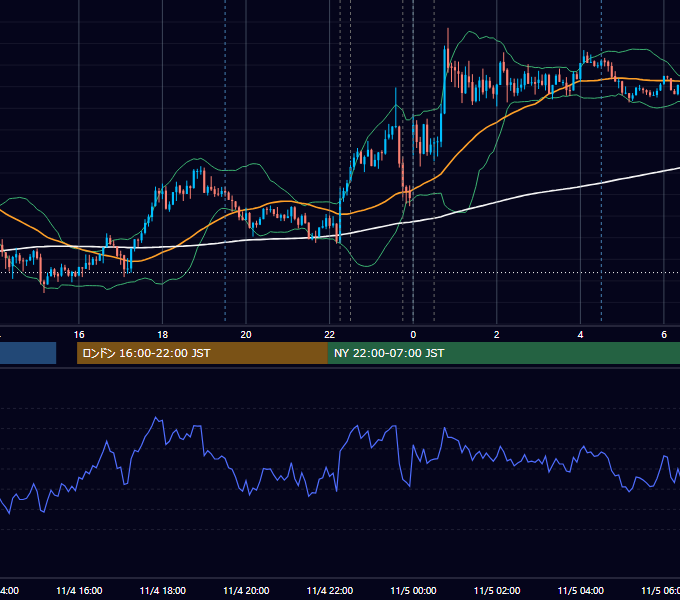Click the 0 hour label on upper axis

point(413,335)
